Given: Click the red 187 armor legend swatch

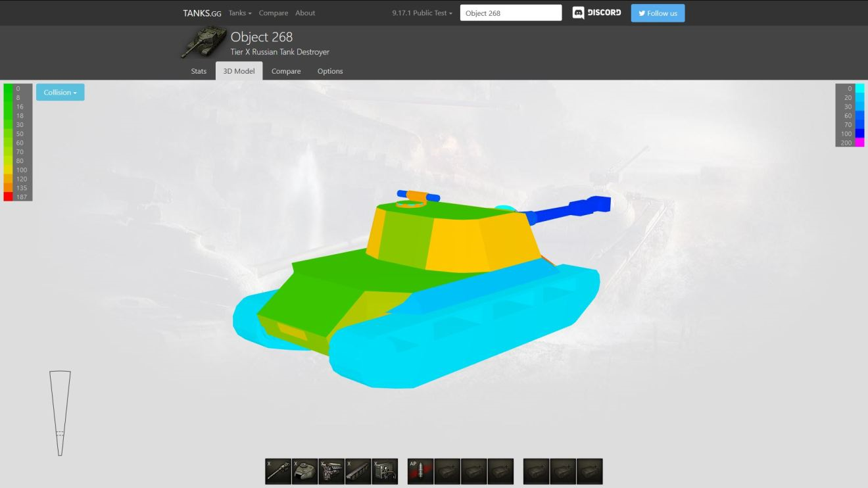Looking at the screenshot, I should click(x=9, y=197).
